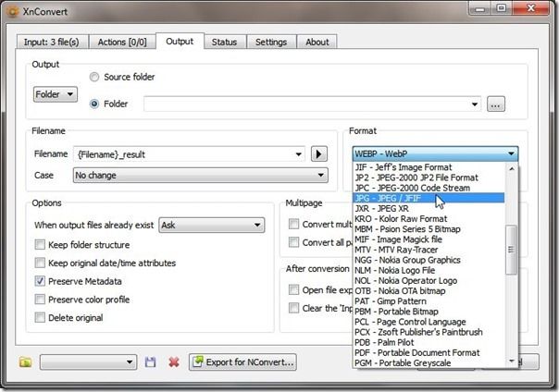Enable Keep original date/time attributes
Screen dimensions: 559x392
pos(40,263)
